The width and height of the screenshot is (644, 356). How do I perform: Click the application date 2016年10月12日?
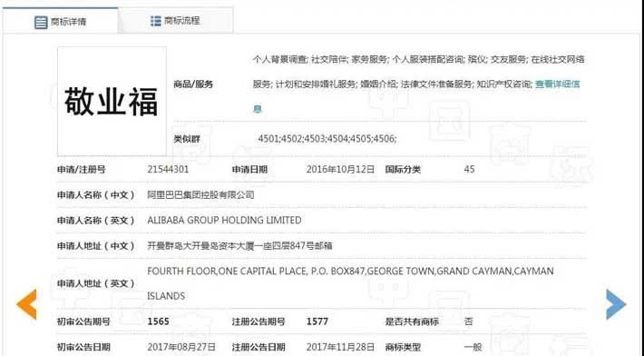point(340,169)
